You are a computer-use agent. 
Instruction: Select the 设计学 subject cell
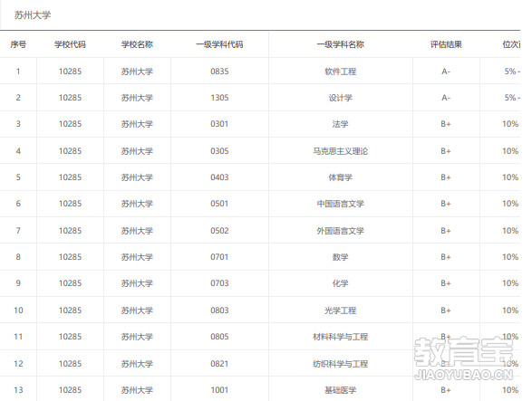pyautogui.click(x=340, y=98)
